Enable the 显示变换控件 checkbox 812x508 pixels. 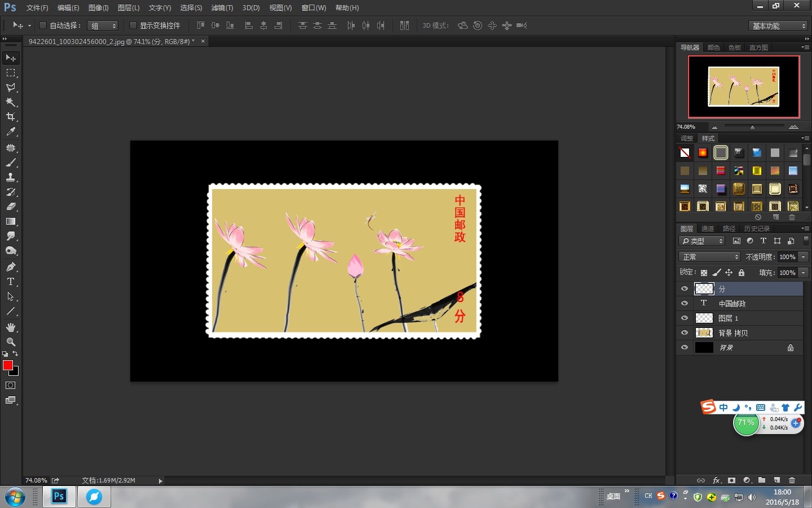point(133,25)
